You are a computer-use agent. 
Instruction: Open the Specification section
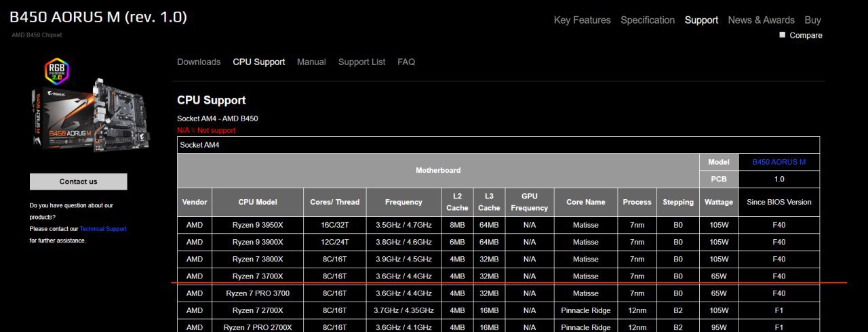click(648, 20)
